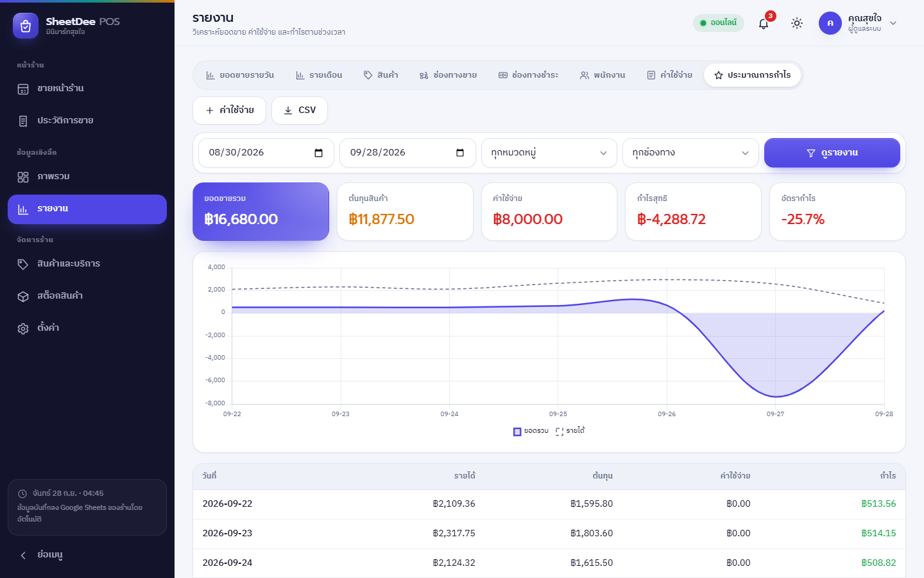Click the สต็อกสินค้า box icon in sidebar
Screen dimensions: 924x578
pos(23,296)
